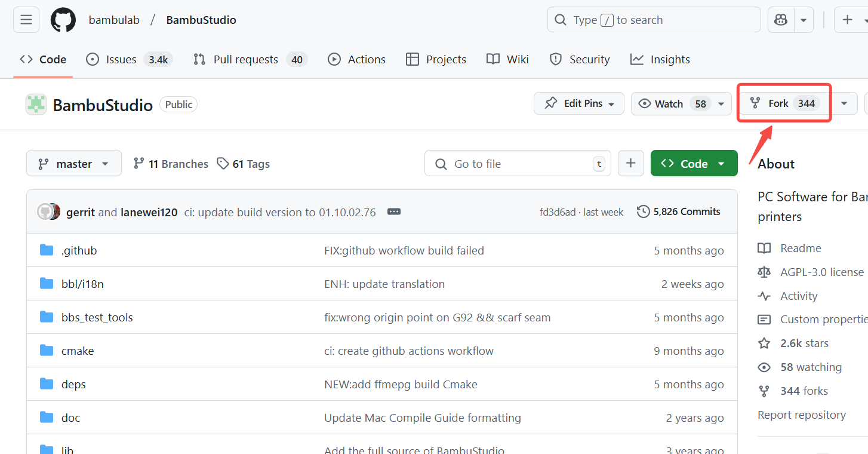Click the folder icon beside bbs_test_tools
Image resolution: width=868 pixels, height=454 pixels.
point(47,317)
